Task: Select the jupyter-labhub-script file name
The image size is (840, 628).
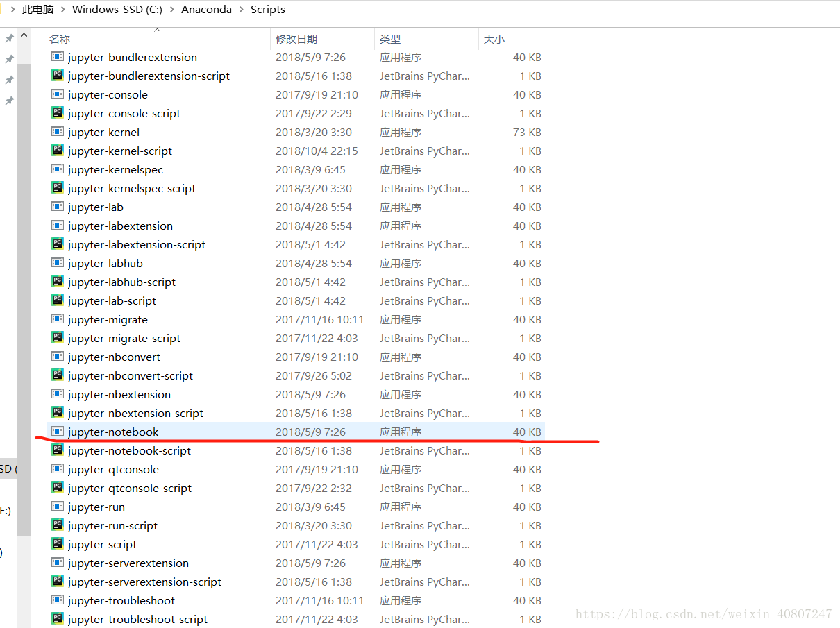Action: click(x=122, y=282)
